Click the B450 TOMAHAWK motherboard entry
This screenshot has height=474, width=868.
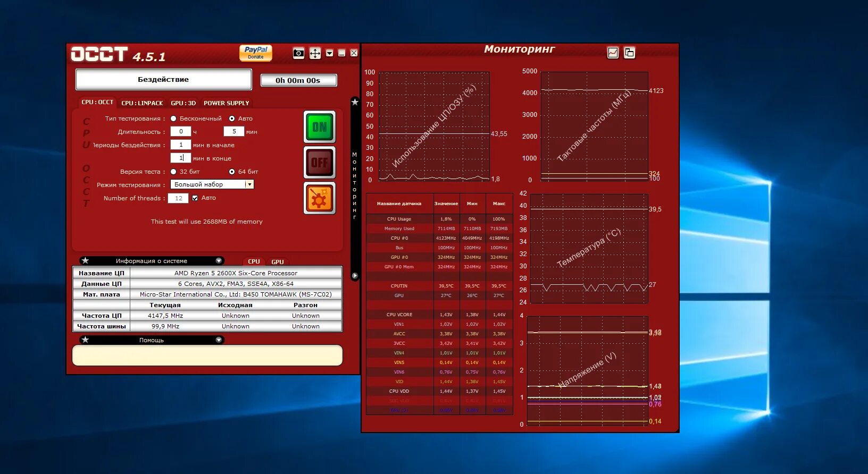click(x=236, y=294)
